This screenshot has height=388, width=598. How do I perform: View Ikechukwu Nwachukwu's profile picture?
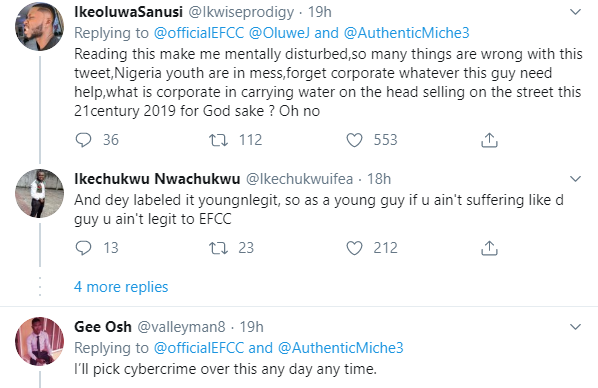coord(39,193)
